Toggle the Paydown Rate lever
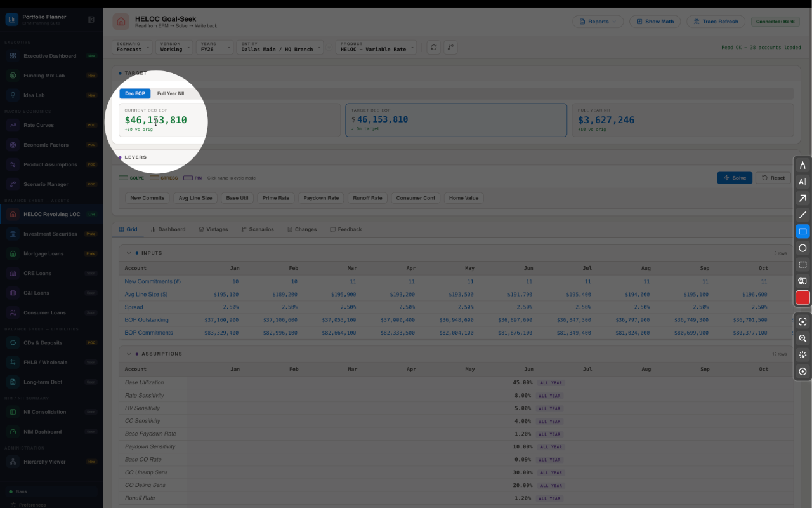 pyautogui.click(x=321, y=198)
